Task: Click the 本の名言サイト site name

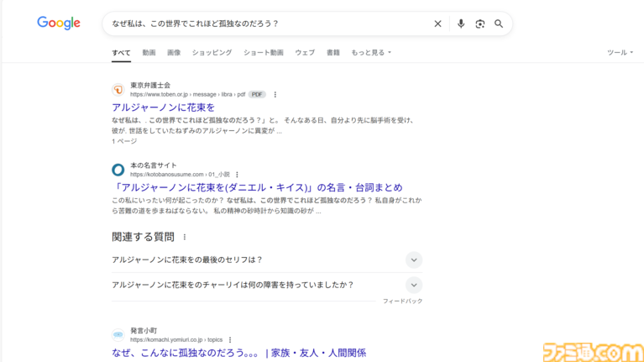Action: [x=154, y=165]
